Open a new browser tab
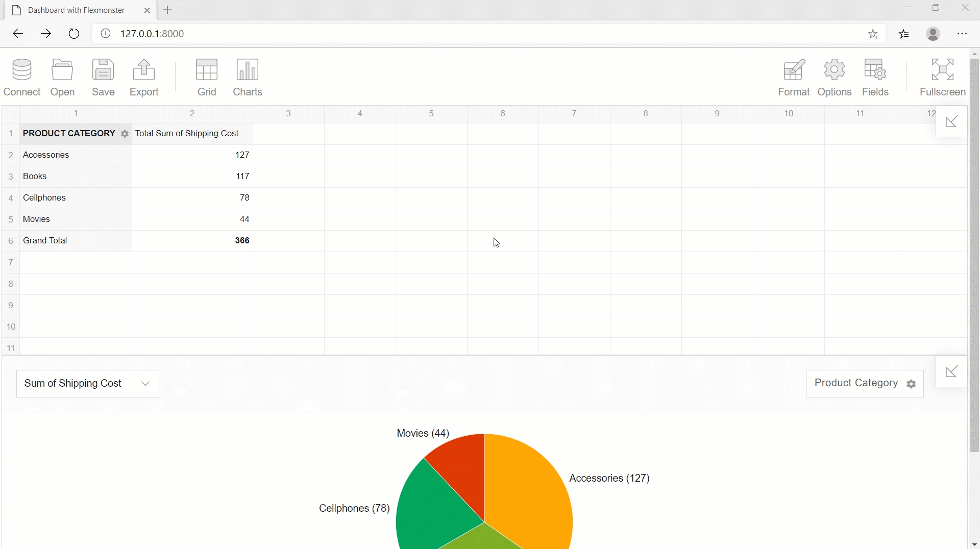This screenshot has height=549, width=980. (168, 10)
